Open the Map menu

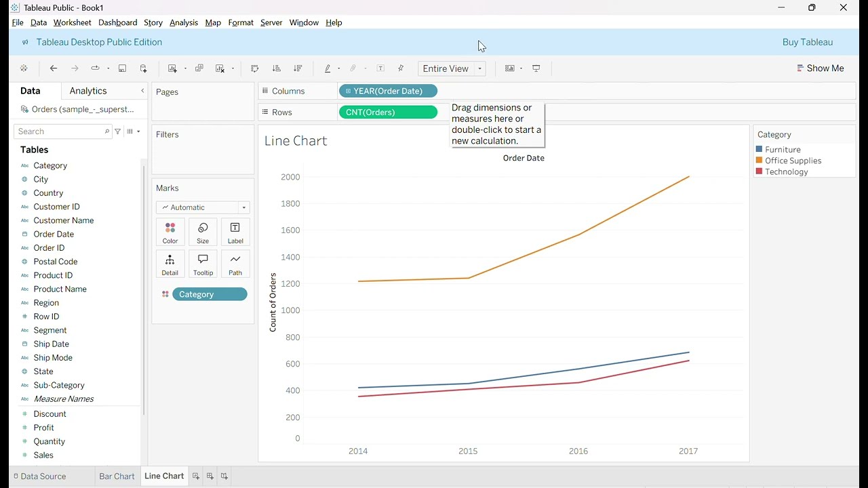(213, 22)
